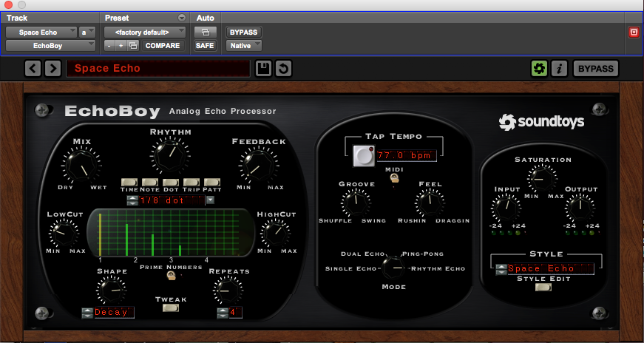Click the Decay shape value display
The image size is (644, 343).
click(x=113, y=312)
